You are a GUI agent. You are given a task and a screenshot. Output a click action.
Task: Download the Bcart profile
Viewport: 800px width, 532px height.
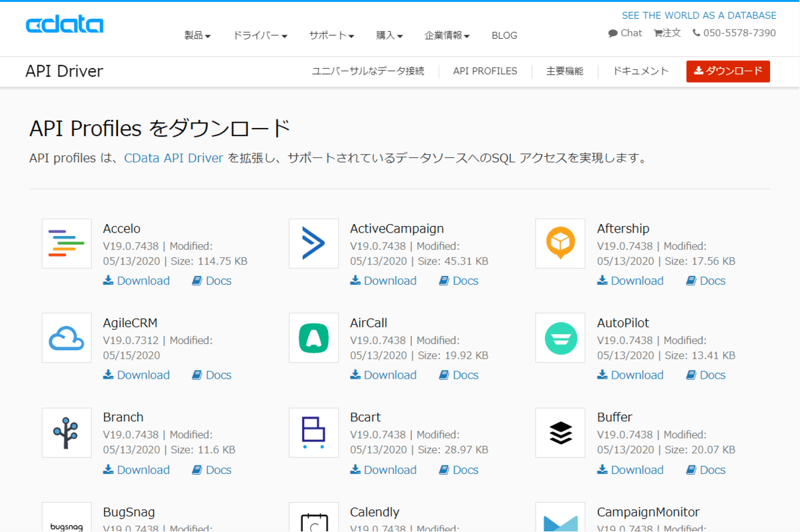click(x=383, y=470)
